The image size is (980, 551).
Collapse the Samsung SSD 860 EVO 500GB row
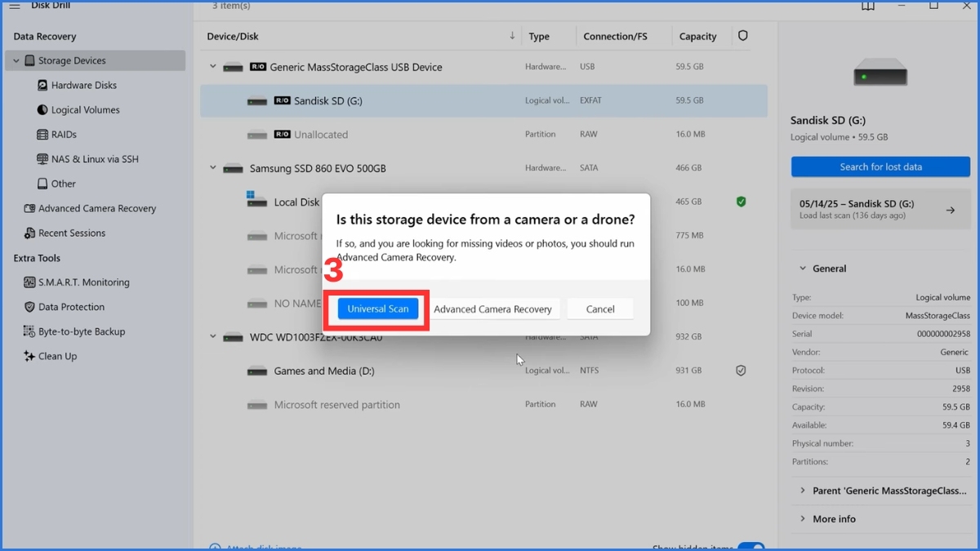point(213,168)
